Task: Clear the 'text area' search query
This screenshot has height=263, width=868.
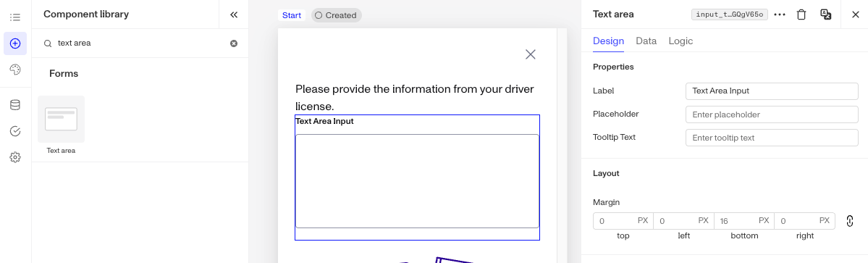Action: coord(234,43)
